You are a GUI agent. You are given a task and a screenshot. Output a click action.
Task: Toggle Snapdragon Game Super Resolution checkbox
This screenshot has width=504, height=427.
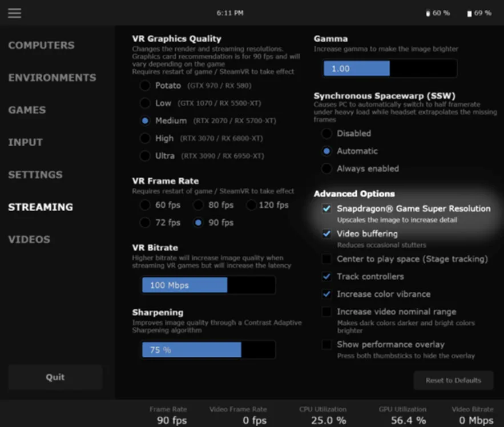pyautogui.click(x=326, y=209)
